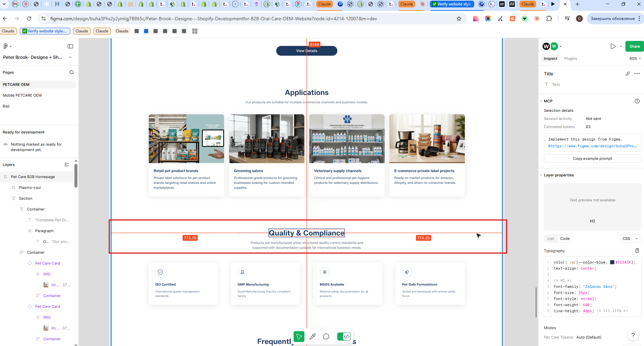This screenshot has width=644, height=346.
Task: Switch to the Plugins tab
Action: pos(571,58)
